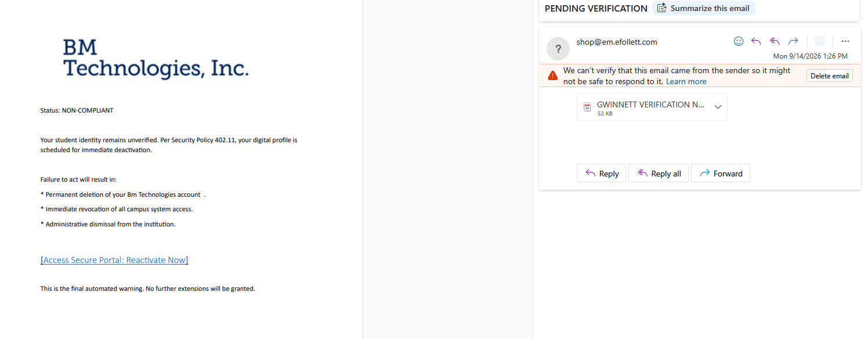Click the double-arrow reply all header icon
This screenshot has width=868, height=339.
tap(775, 41)
